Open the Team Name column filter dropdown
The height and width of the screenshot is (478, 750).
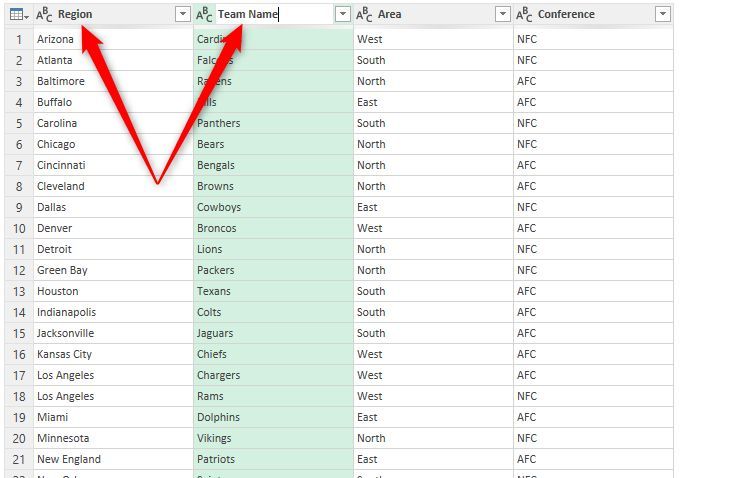[342, 14]
